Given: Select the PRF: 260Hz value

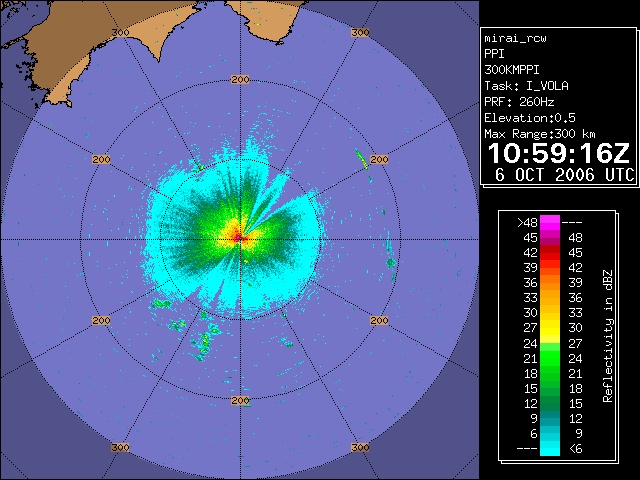Looking at the screenshot, I should [519, 102].
